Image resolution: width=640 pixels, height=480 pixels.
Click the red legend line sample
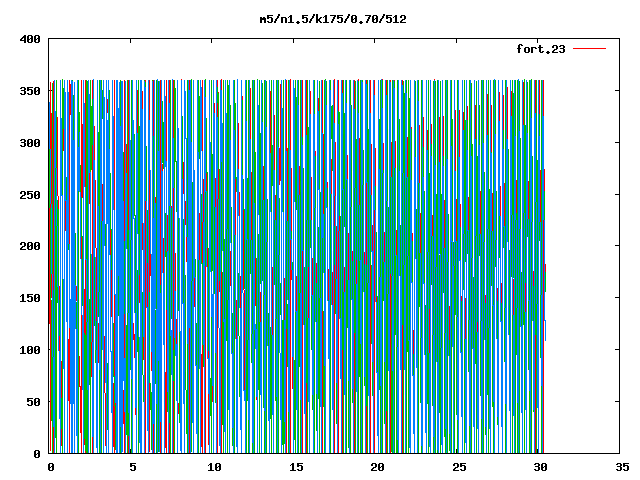tap(589, 49)
